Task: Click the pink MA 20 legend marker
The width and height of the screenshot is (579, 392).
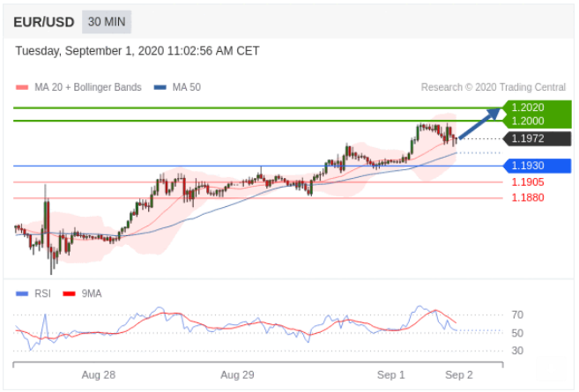Action: (x=21, y=88)
